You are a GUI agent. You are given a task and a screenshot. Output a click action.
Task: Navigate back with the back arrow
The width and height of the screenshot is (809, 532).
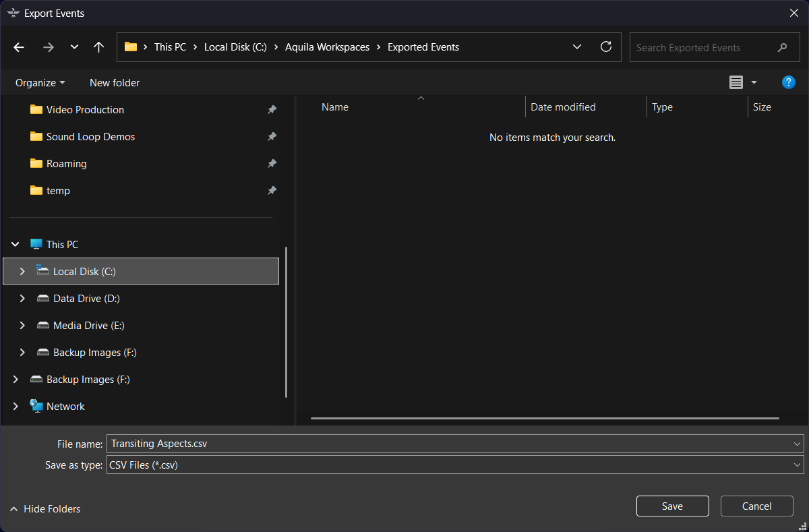(18, 47)
